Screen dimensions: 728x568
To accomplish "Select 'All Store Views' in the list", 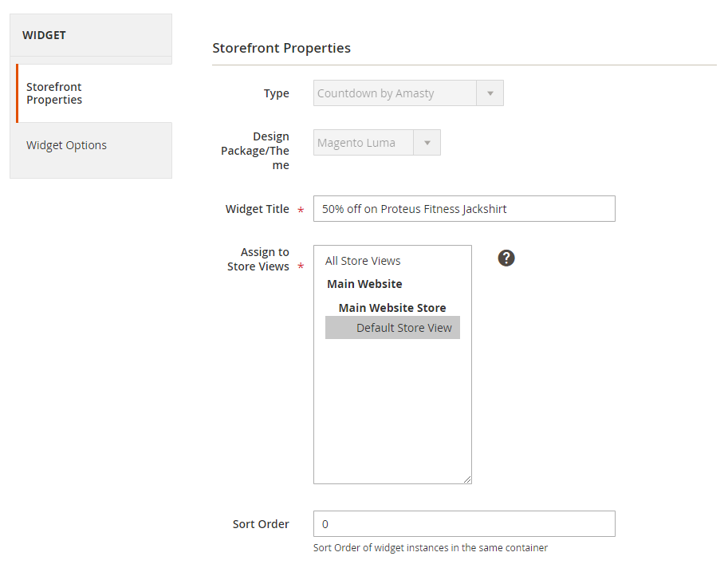I will 363,261.
